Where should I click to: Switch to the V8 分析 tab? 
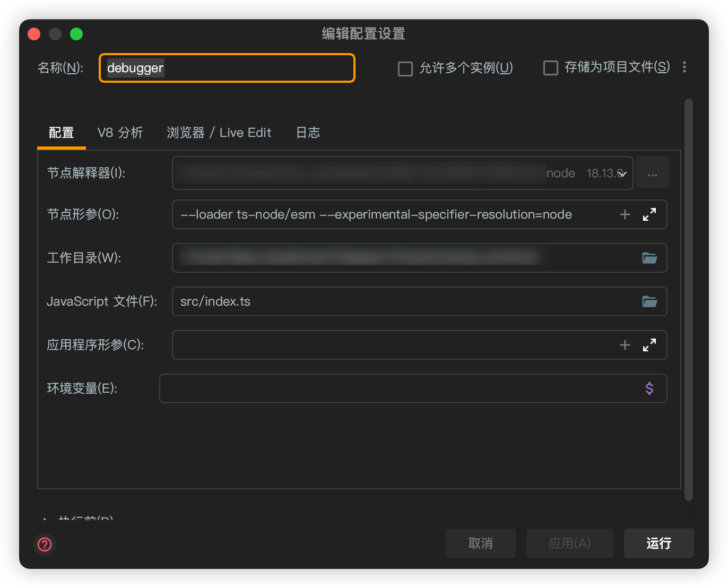[x=120, y=133]
